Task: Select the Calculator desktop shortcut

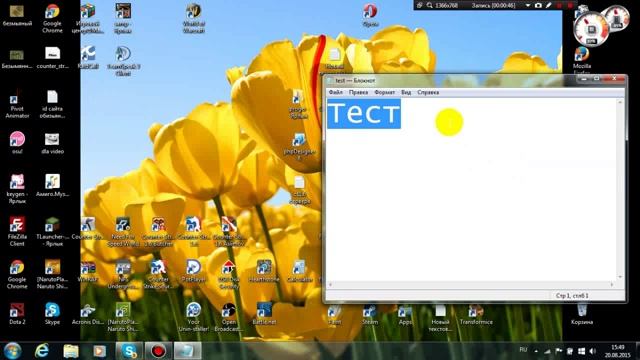Action: click(x=299, y=271)
